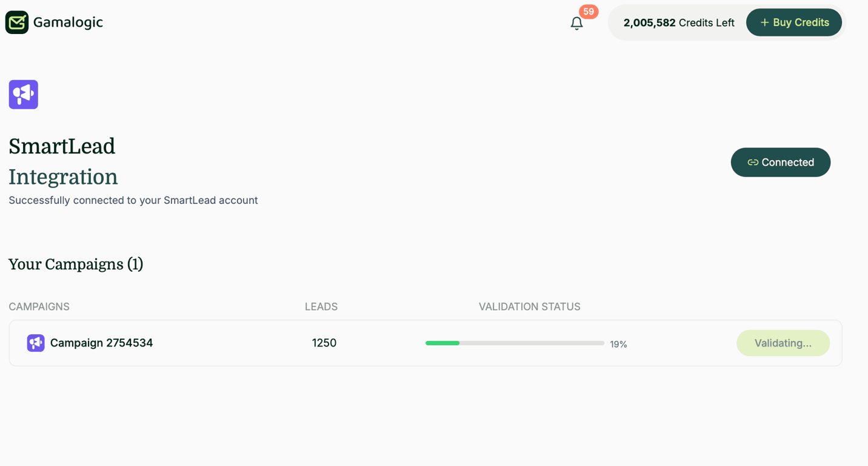Click the SmartLead icon next to Campaign 2754534

(x=35, y=343)
